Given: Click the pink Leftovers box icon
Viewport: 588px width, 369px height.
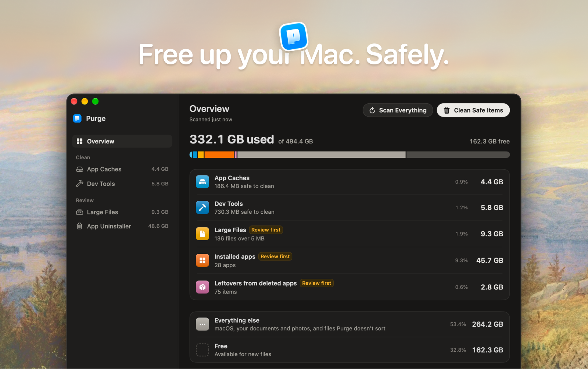Looking at the screenshot, I should pyautogui.click(x=202, y=287).
